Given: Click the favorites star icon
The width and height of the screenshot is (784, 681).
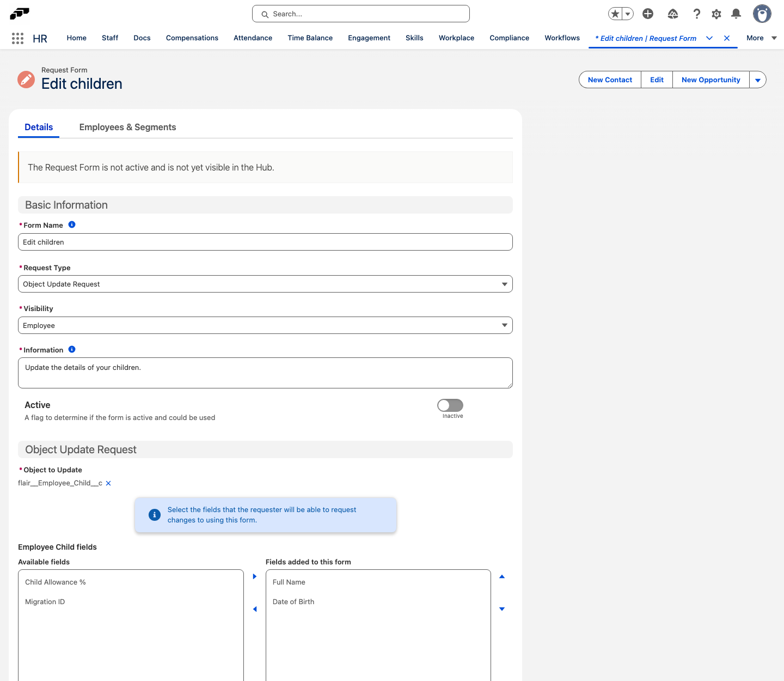Looking at the screenshot, I should click(615, 14).
